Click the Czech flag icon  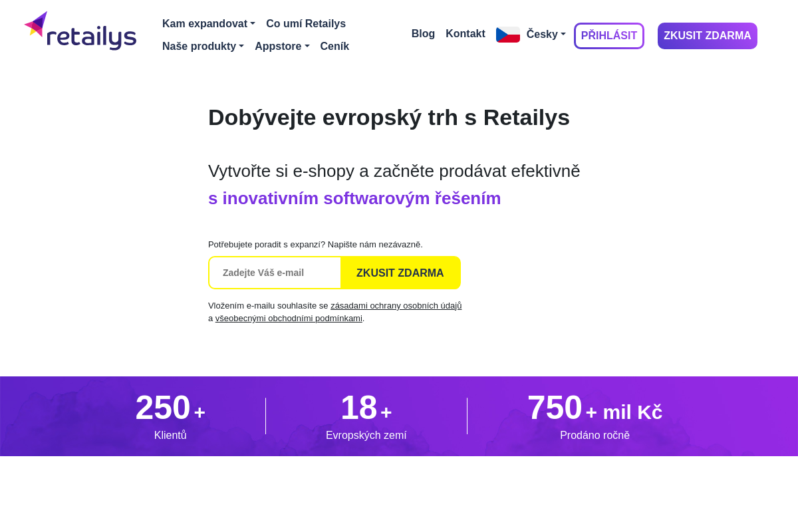coord(507,34)
